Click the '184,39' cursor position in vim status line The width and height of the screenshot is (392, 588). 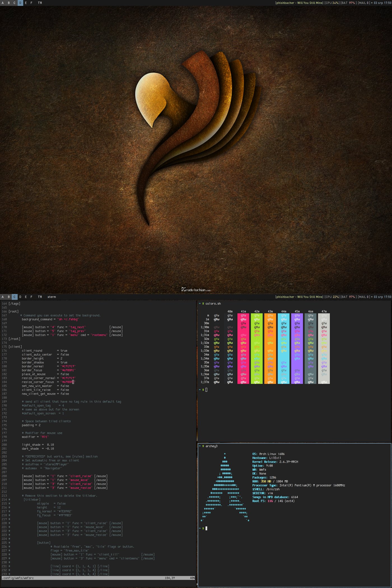[170, 578]
